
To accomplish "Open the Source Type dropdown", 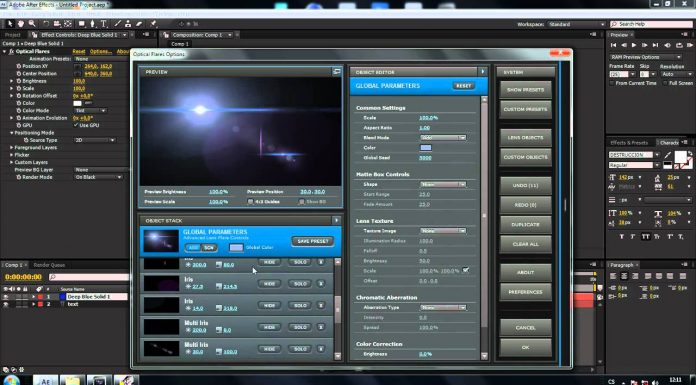I will pyautogui.click(x=95, y=140).
